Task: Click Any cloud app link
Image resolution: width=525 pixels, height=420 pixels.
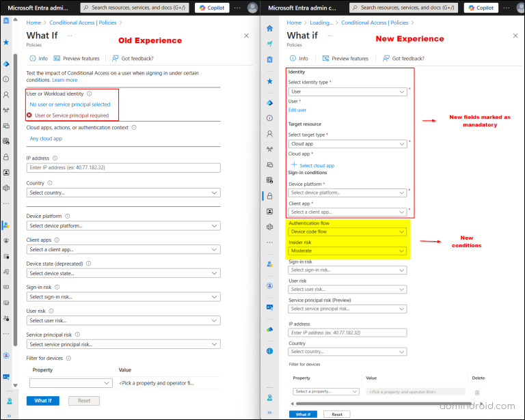Action: point(46,139)
